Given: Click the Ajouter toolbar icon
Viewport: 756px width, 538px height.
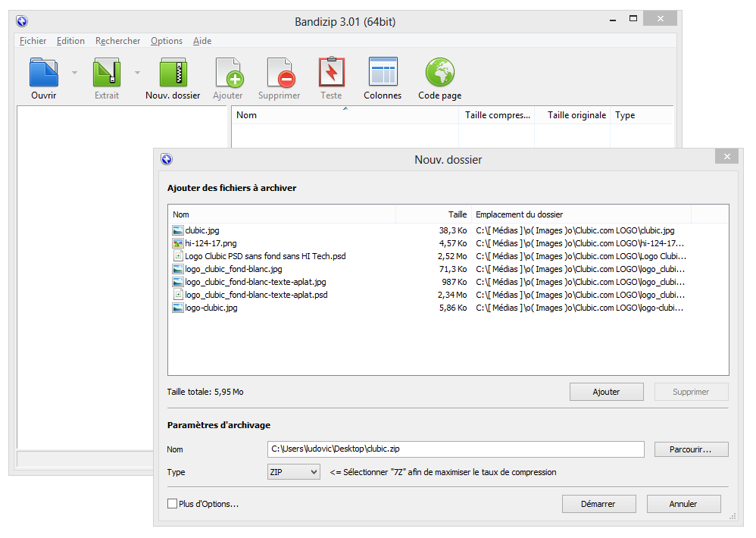Looking at the screenshot, I should click(x=228, y=73).
